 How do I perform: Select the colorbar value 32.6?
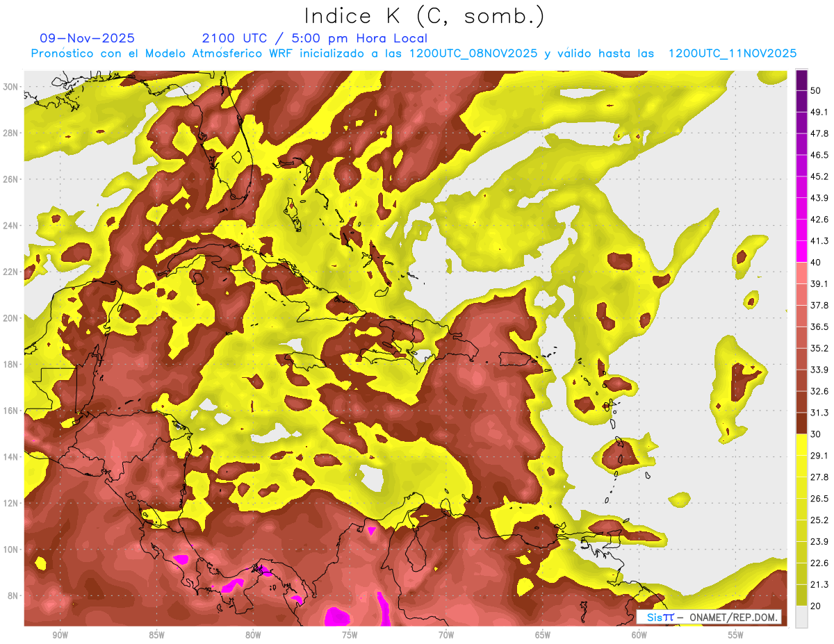(819, 391)
